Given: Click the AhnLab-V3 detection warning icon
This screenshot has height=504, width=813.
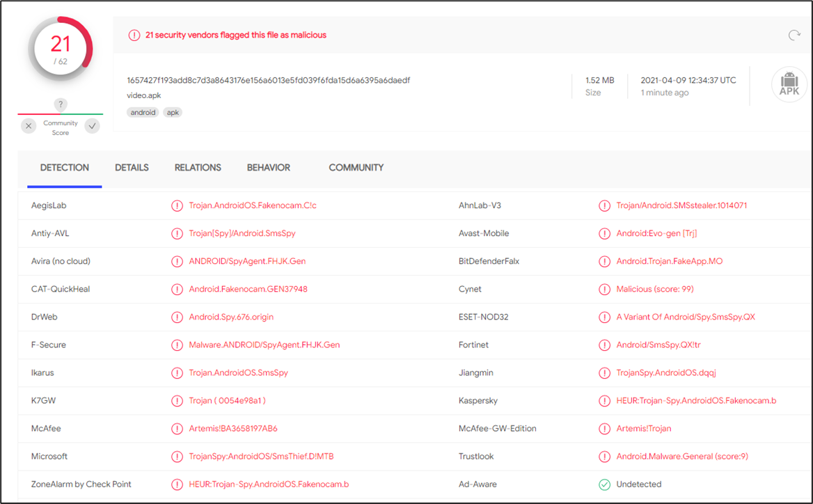Looking at the screenshot, I should click(605, 206).
